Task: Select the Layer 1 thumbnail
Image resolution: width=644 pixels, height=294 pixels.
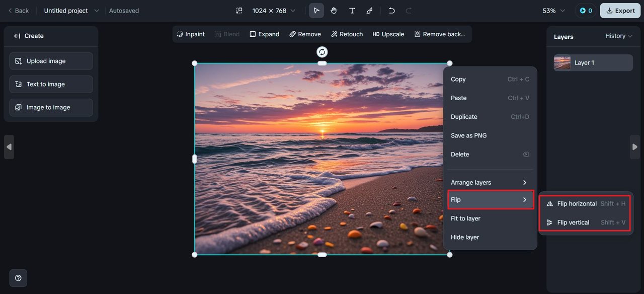Action: (562, 63)
